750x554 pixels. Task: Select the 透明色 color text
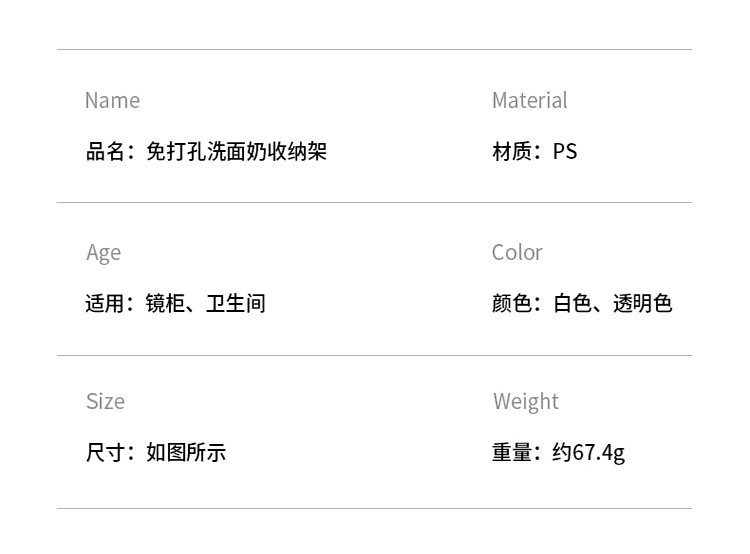[x=643, y=304]
